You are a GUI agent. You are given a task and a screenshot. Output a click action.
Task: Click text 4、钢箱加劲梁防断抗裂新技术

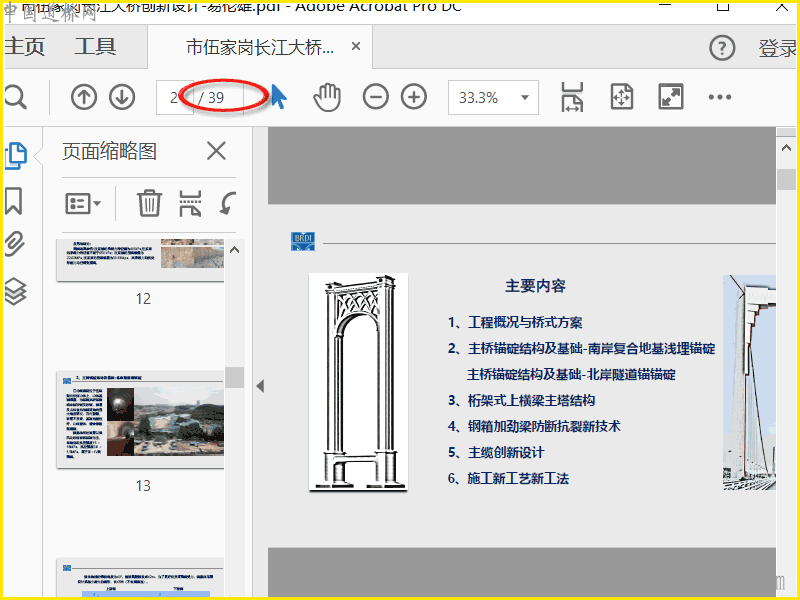[534, 427]
